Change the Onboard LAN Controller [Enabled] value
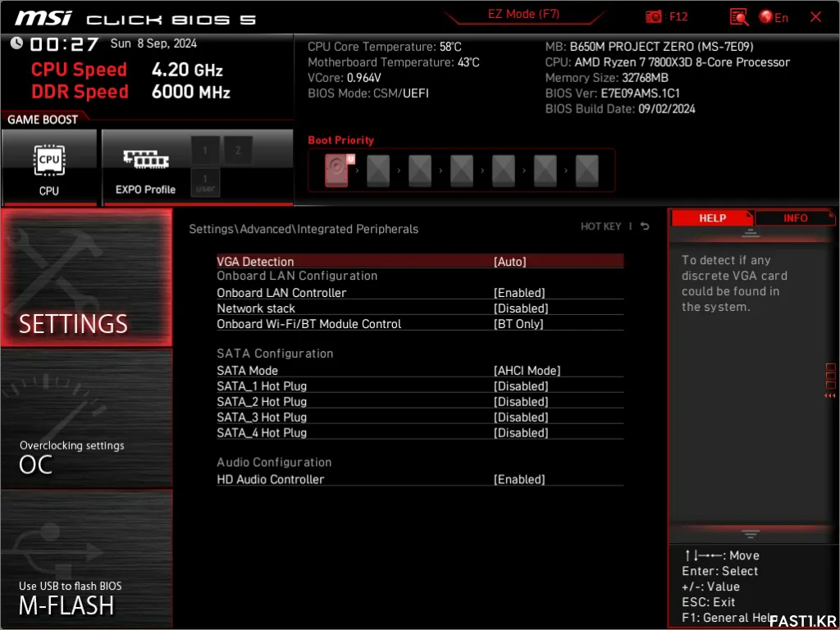The height and width of the screenshot is (630, 840). tap(519, 293)
